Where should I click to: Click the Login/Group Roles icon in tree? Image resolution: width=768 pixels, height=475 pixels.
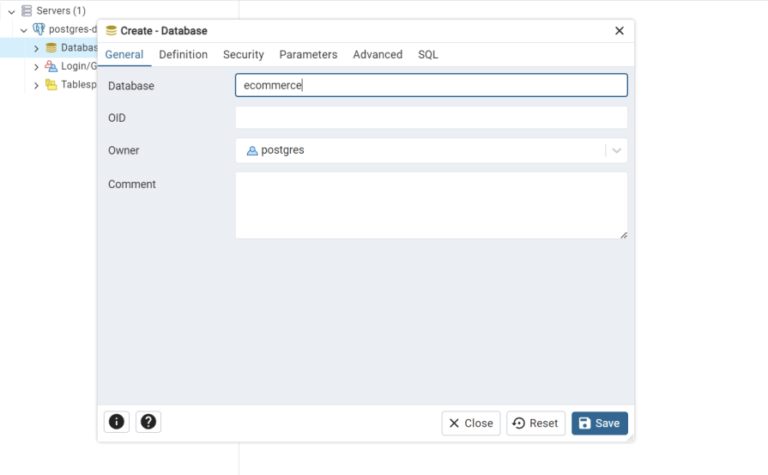pos(51,66)
